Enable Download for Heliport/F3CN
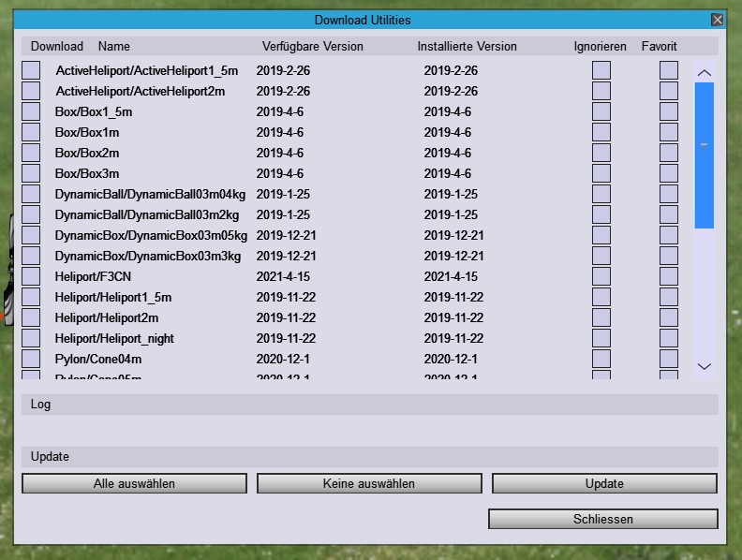Viewport: 742px width, 560px height. [x=31, y=276]
